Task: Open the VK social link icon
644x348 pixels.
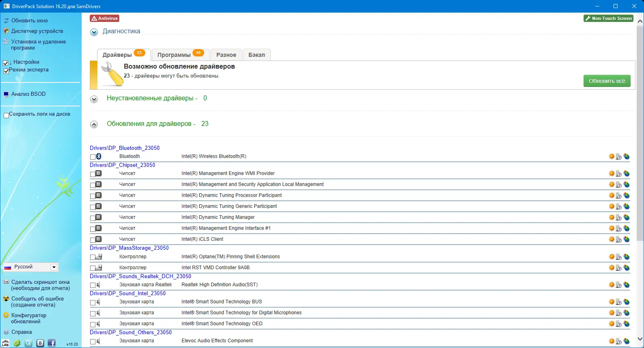Action: [40, 343]
